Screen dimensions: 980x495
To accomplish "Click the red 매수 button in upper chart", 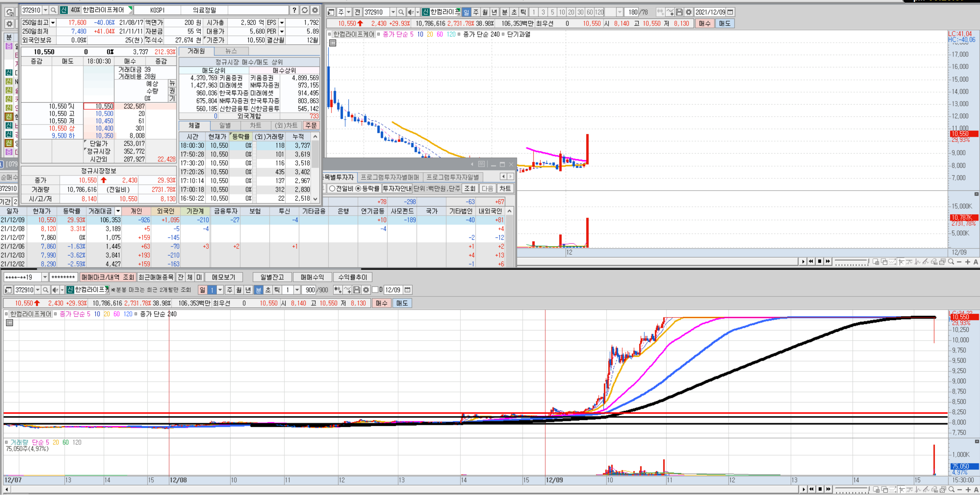I will coord(705,24).
